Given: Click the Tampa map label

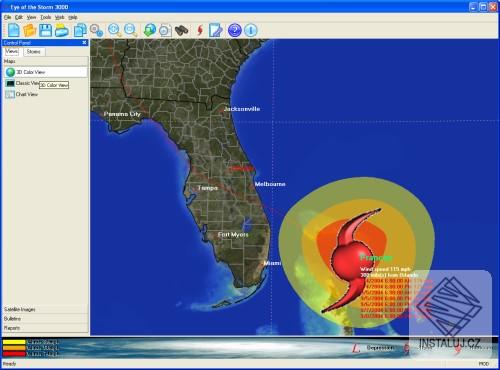Looking at the screenshot, I should point(208,188).
